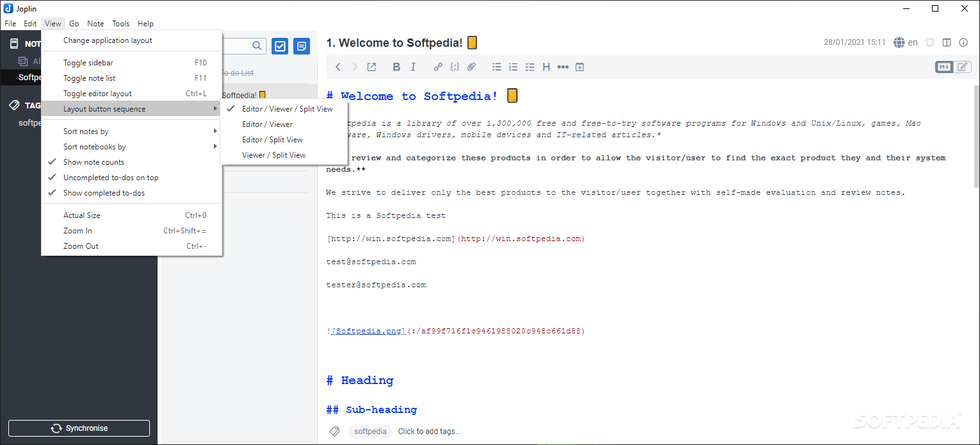Viewport: 980px width, 445px height.
Task: Open note in external editor icon
Action: coord(372,67)
